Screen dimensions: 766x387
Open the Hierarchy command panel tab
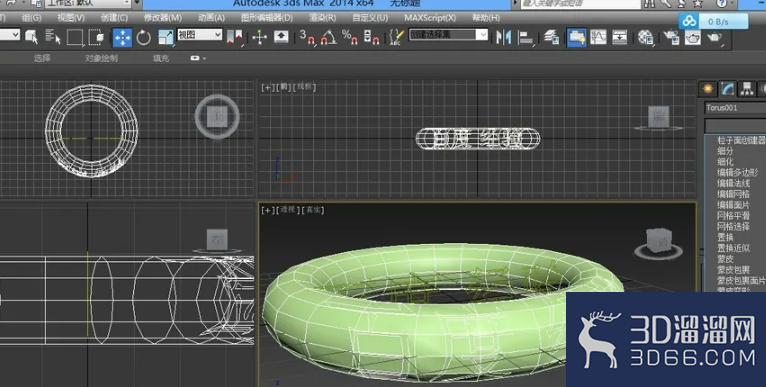[x=746, y=89]
